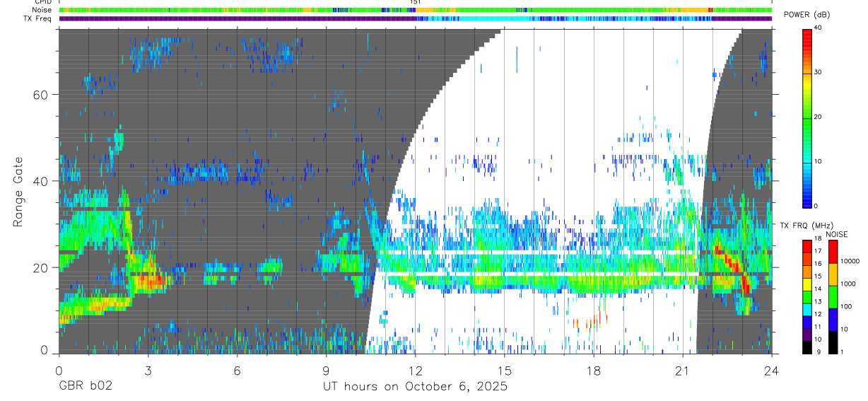Click the '24' hour tick on the time axis

point(771,370)
